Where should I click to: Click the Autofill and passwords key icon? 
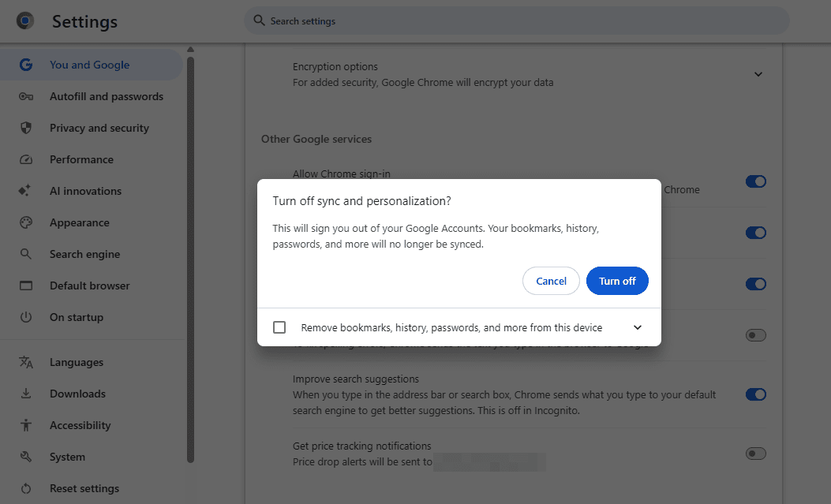point(26,96)
